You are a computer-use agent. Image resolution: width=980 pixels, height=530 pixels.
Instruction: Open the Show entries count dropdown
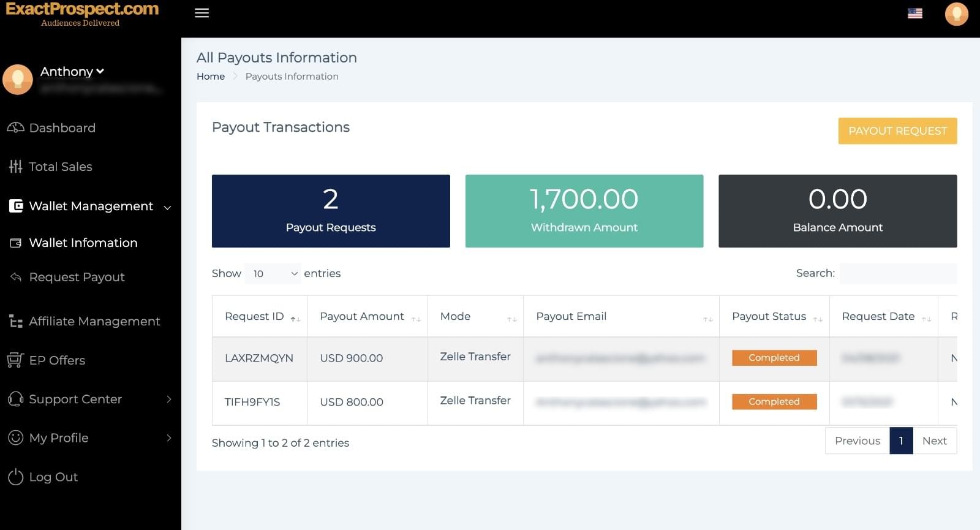pos(273,274)
